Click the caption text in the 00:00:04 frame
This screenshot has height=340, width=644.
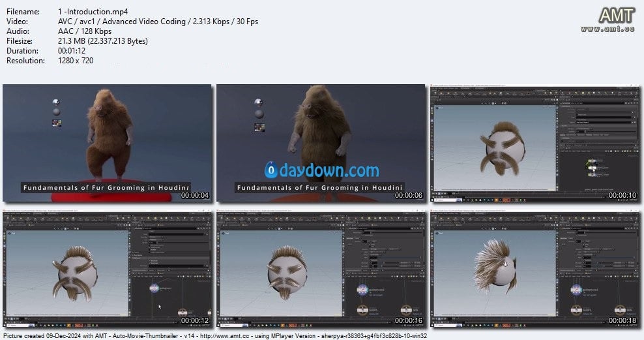[106, 188]
